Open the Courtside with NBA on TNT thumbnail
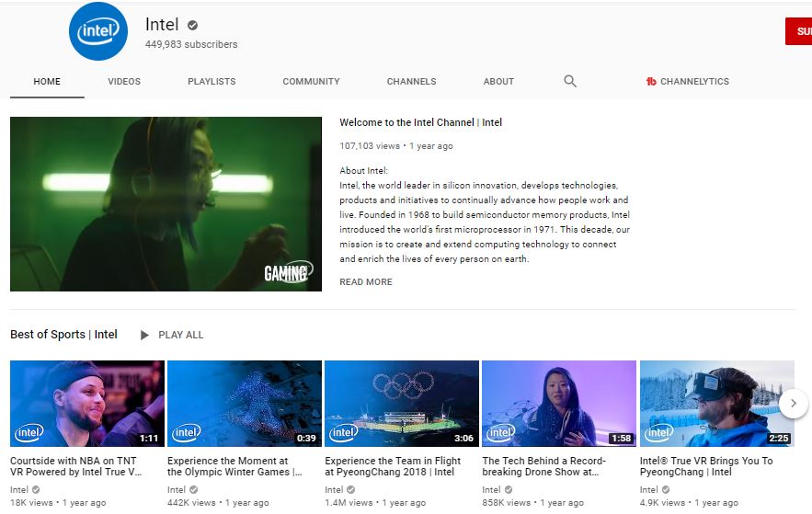Viewport: 812px width, 514px height. coord(87,404)
